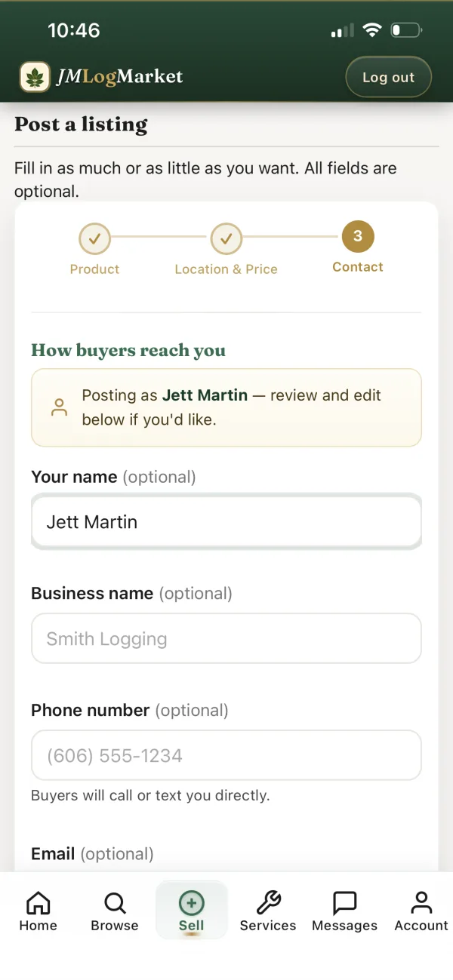
Task: Tap the Location & Price step label
Action: (226, 269)
